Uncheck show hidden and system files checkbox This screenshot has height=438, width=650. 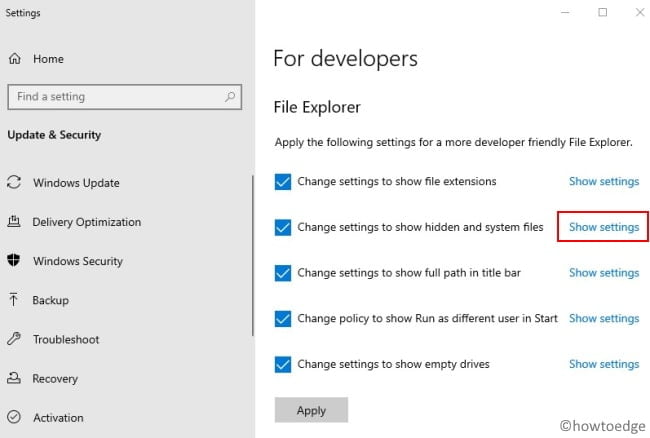pyautogui.click(x=283, y=227)
